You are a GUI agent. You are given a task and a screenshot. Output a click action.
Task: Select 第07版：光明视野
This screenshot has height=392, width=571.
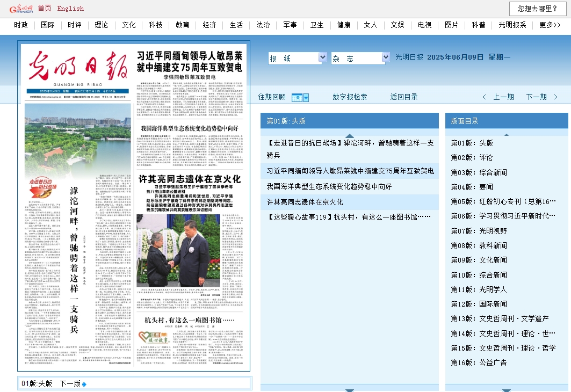(479, 231)
